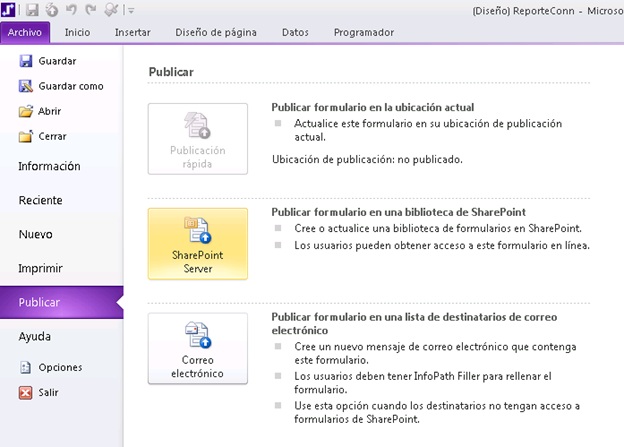Click the InfoPath application icon in title bar
624x447 pixels.
pyautogui.click(x=9, y=10)
